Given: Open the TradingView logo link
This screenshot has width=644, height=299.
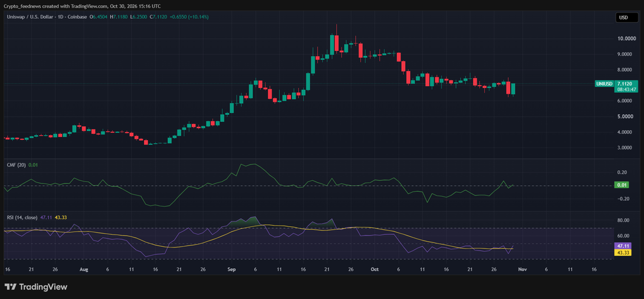Looking at the screenshot, I should 36,286.
